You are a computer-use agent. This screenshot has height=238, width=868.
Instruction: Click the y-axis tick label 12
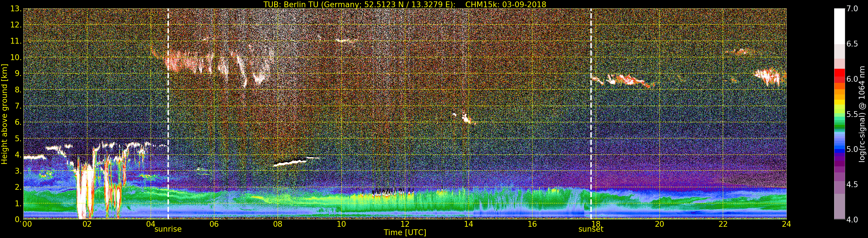16,25
